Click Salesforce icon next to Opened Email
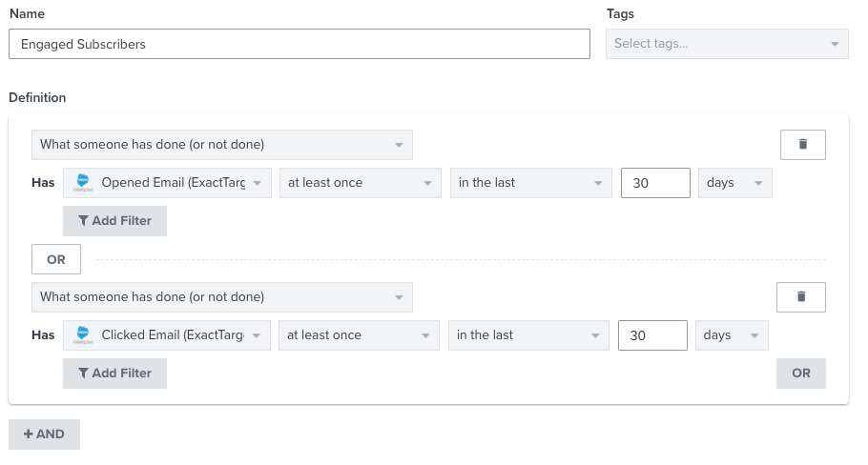Viewport: 868px width, 465px height. point(83,183)
